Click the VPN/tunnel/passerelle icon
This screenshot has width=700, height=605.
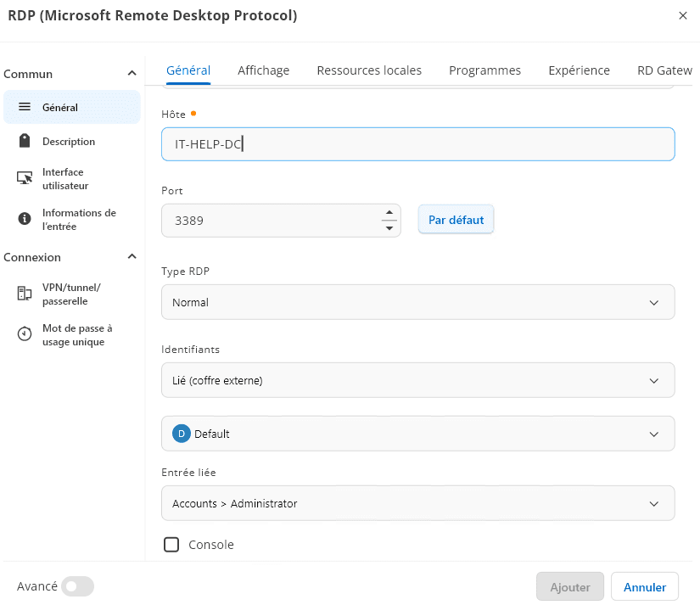(x=25, y=294)
